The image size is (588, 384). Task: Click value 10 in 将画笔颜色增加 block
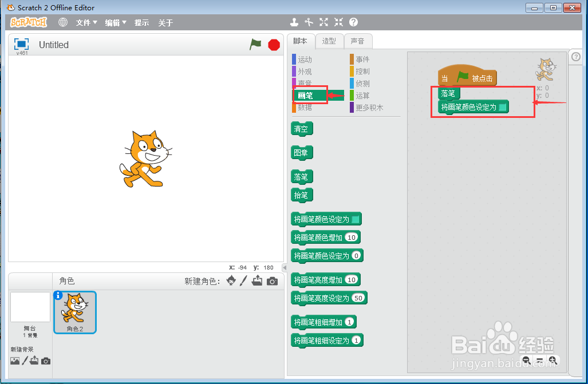click(x=352, y=237)
